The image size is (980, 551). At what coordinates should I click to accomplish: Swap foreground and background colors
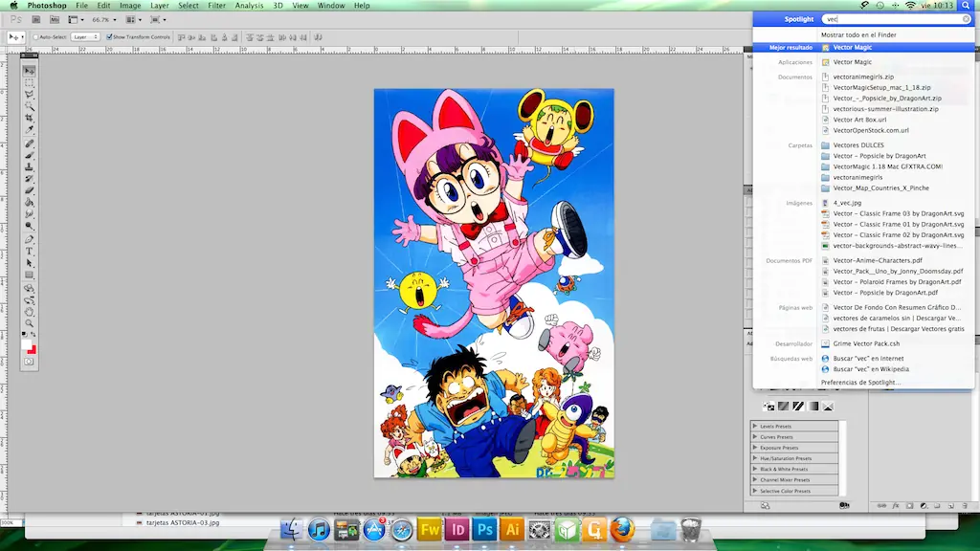pyautogui.click(x=33, y=335)
